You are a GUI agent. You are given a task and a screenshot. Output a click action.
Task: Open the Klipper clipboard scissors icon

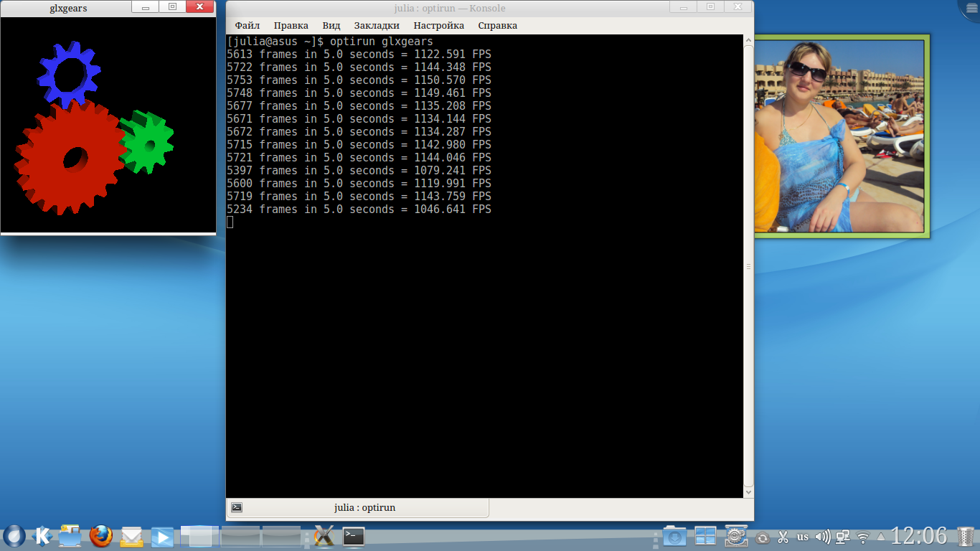click(x=783, y=537)
